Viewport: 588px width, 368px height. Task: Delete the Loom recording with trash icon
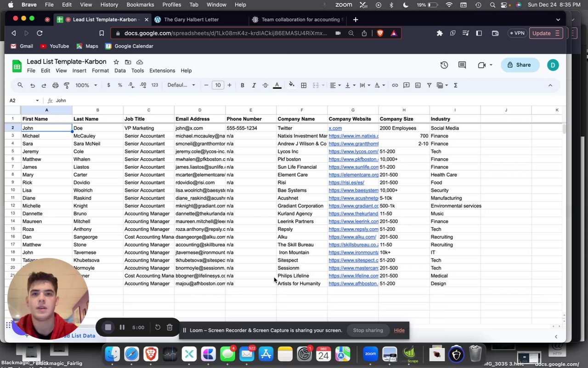tap(170, 328)
